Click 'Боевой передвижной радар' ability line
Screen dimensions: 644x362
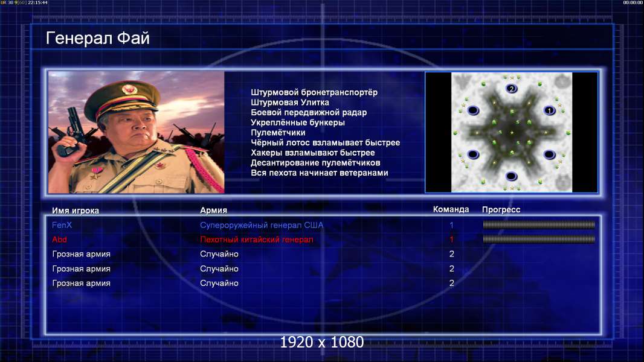tap(309, 112)
